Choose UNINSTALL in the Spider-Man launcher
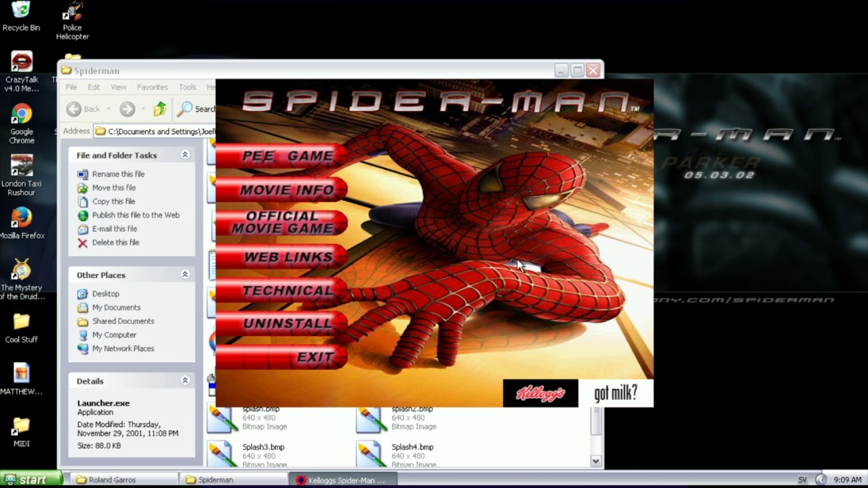 [x=281, y=323]
